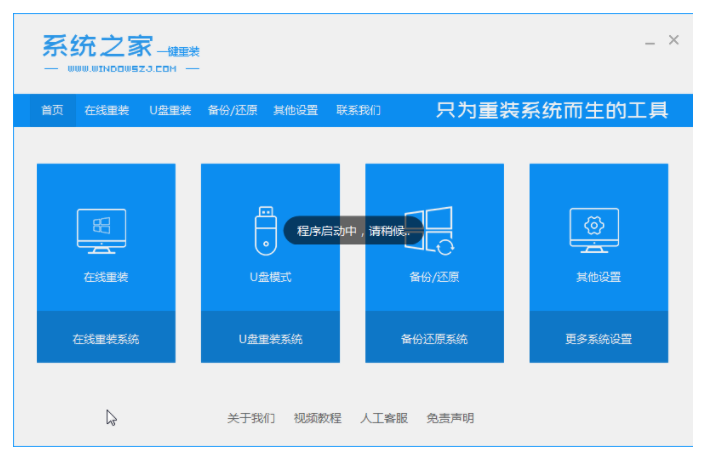Click the monitor icon with gear
This screenshot has width=708, height=449.
594,230
